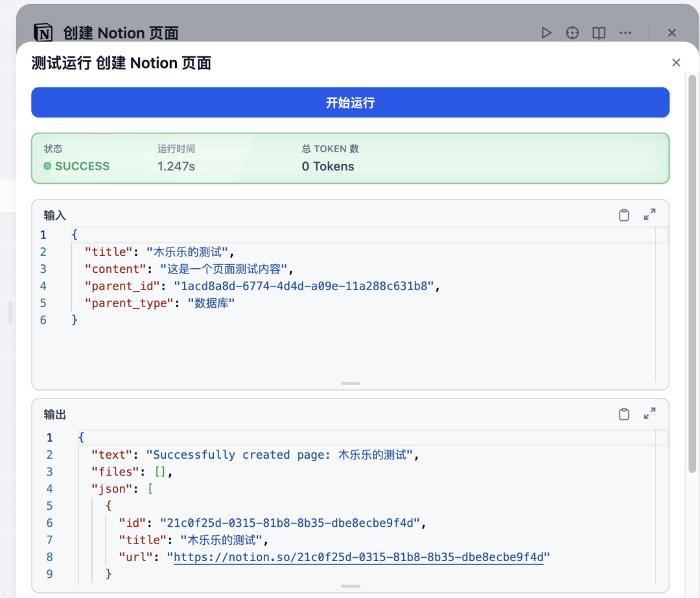Click the 测试运行 创建 Notion 页面 dialog title

tap(121, 63)
